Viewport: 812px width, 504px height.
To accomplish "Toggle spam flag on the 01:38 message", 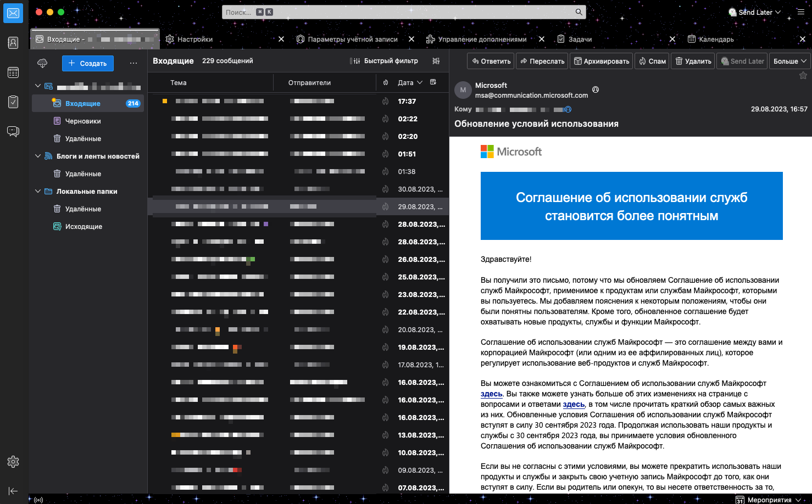I will click(385, 171).
